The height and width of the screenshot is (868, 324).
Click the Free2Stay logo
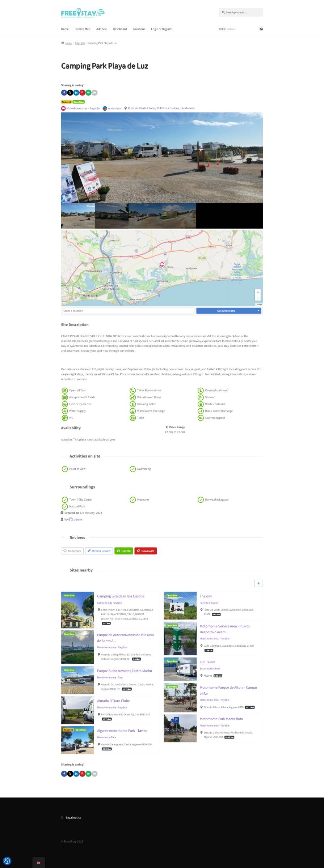83,13
